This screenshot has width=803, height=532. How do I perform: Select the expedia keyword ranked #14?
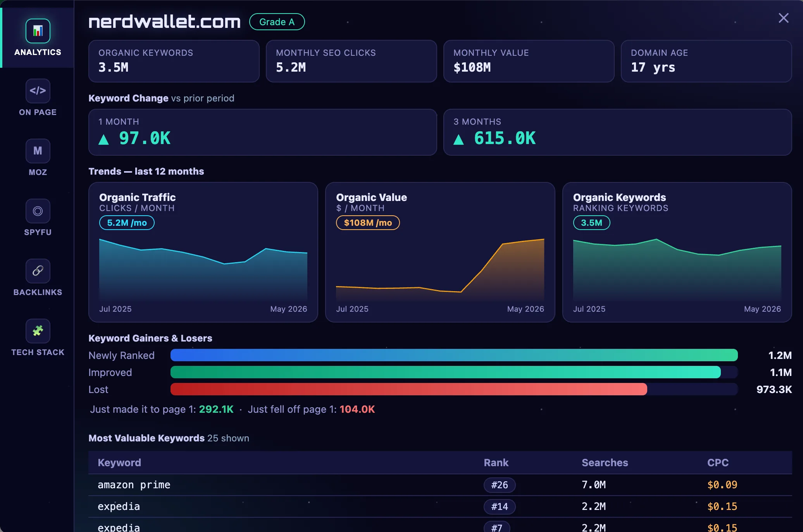click(440, 506)
